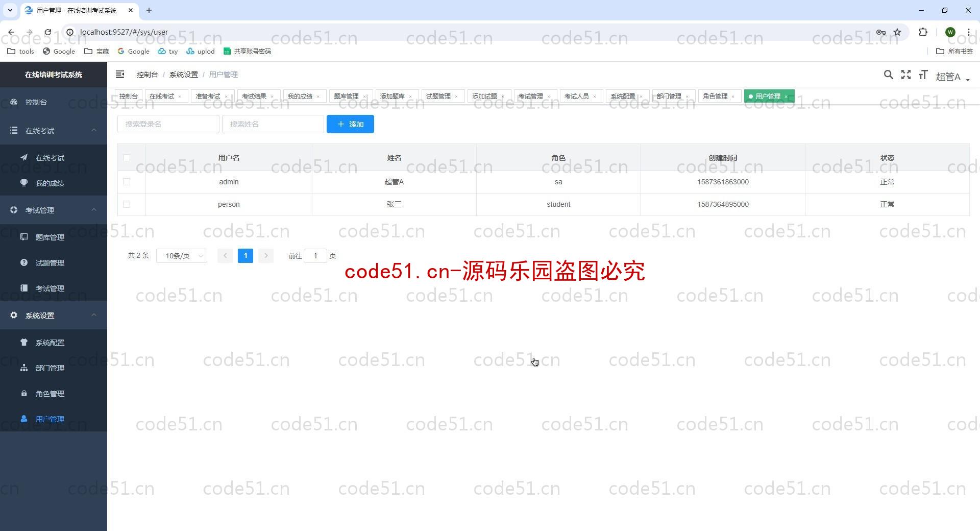Click gear icon beside 系统设置
The height and width of the screenshot is (531, 980).
14,315
